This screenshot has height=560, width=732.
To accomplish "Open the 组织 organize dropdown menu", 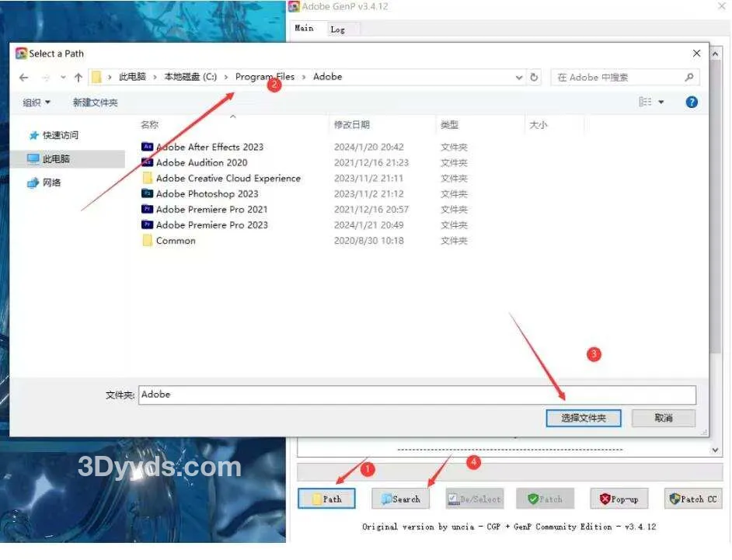I will (x=36, y=102).
